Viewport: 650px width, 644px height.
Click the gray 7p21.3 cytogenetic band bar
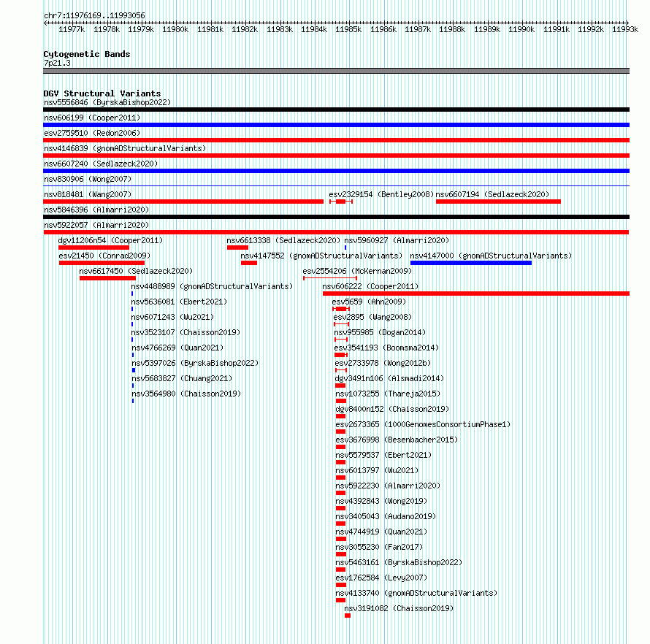click(336, 71)
